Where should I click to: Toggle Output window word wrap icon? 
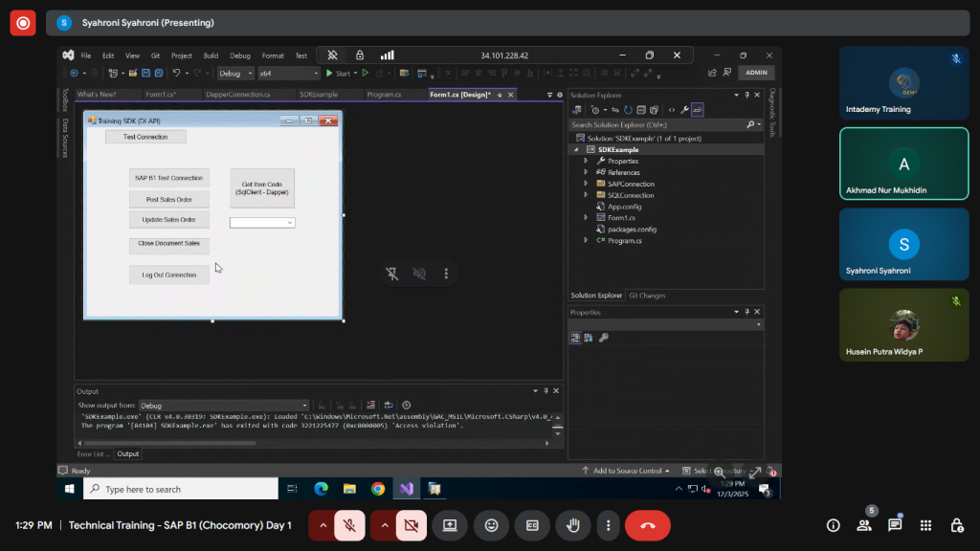coord(389,405)
